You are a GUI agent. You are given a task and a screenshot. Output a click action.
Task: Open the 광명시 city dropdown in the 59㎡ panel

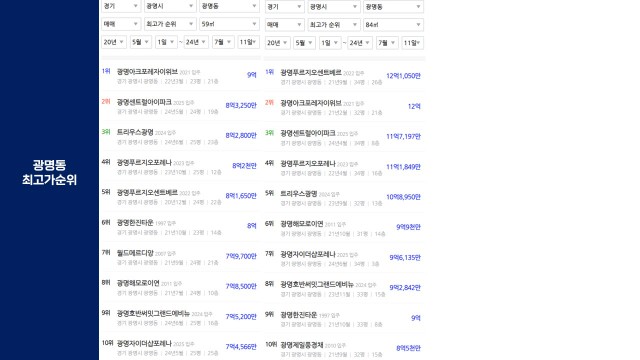pos(170,6)
